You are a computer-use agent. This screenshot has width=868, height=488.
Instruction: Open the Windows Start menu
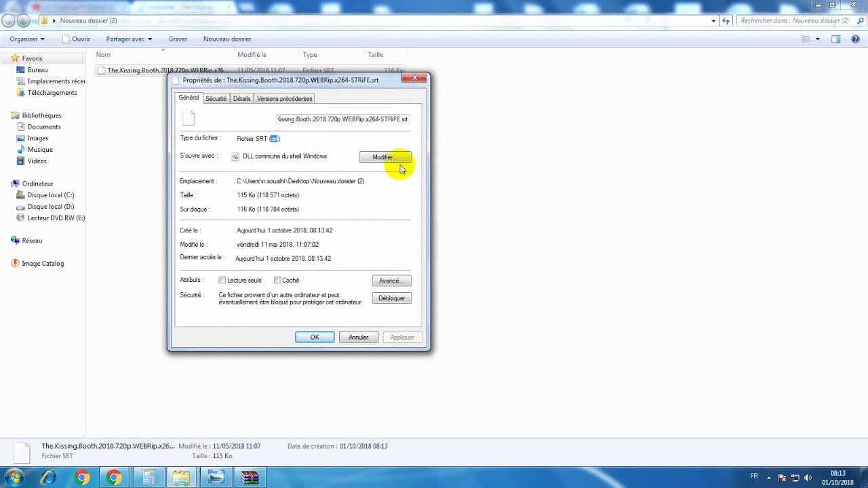point(14,478)
